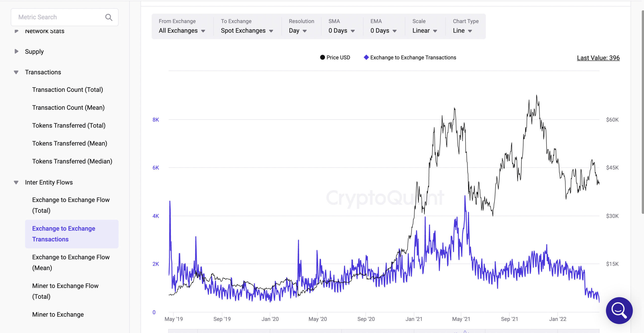
Task: Collapse the Transactions section arrow
Action: 16,72
